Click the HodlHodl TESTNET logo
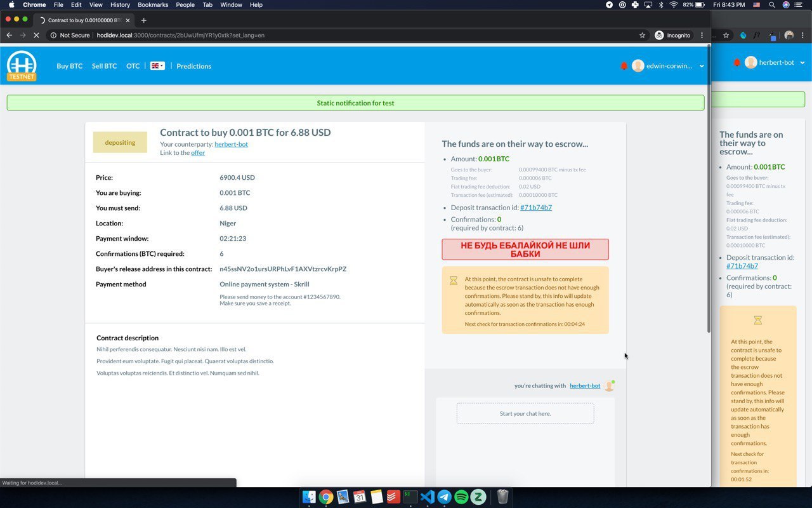The width and height of the screenshot is (812, 508). (22, 66)
